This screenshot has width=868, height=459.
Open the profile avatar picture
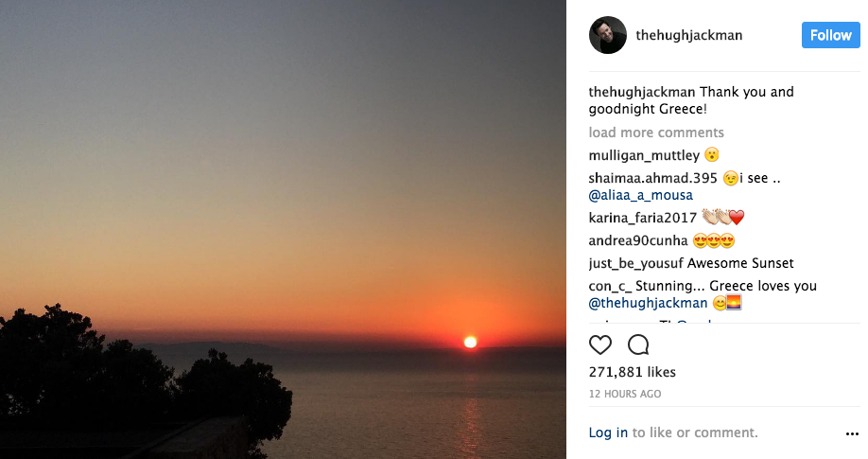point(607,35)
